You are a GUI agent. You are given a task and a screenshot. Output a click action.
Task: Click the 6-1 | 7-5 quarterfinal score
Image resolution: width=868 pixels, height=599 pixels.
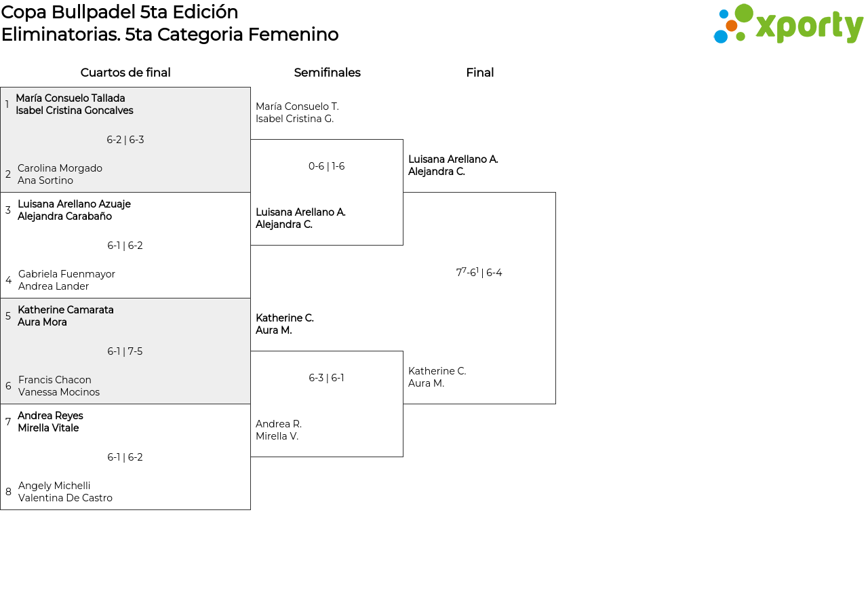tap(125, 351)
